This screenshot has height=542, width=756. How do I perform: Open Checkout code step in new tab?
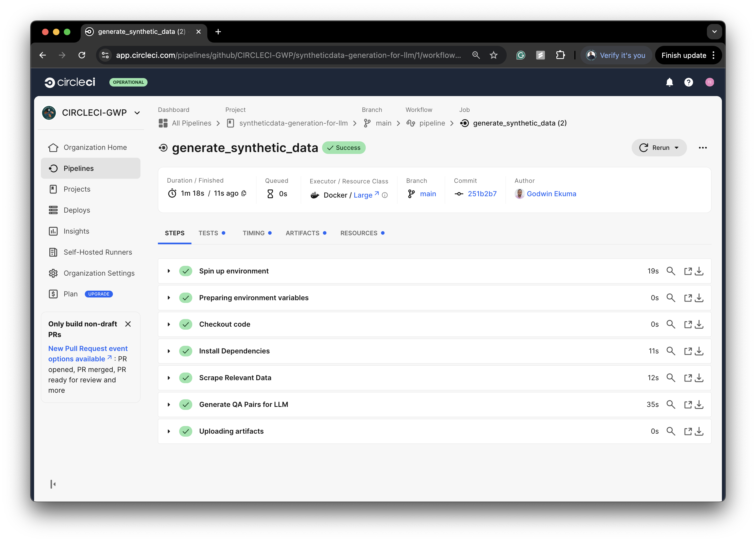coord(688,324)
